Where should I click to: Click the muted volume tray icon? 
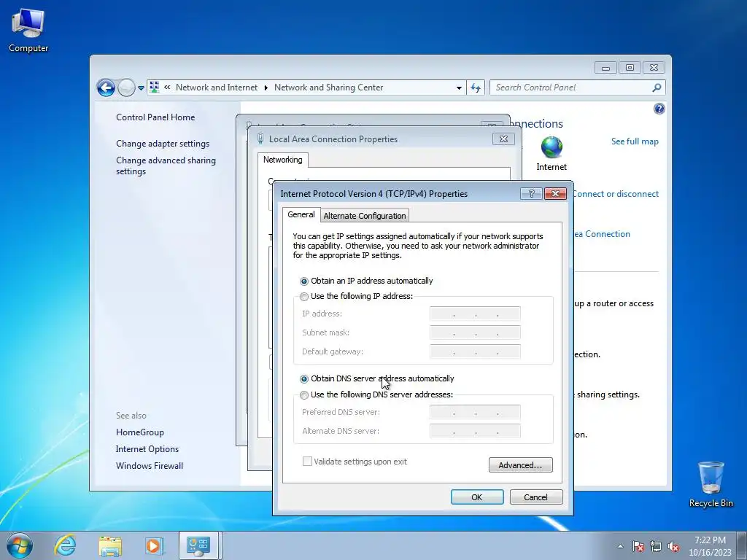[x=673, y=546]
